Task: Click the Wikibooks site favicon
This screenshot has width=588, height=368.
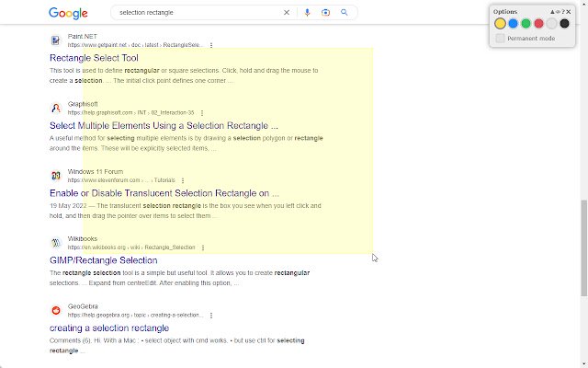Action: [x=56, y=243]
